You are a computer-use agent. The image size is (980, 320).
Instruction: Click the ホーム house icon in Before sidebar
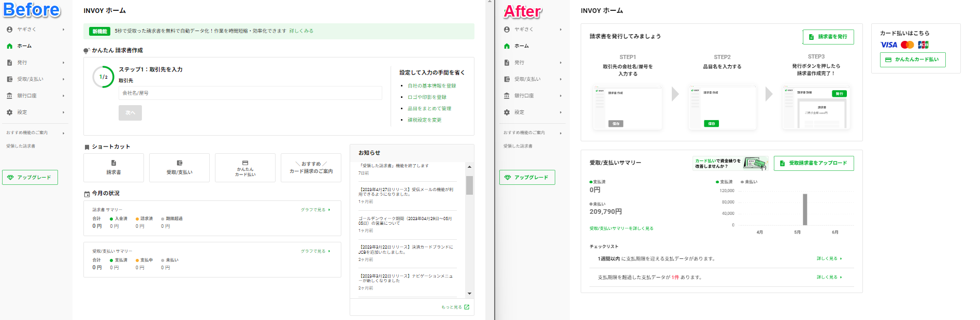pos(9,46)
